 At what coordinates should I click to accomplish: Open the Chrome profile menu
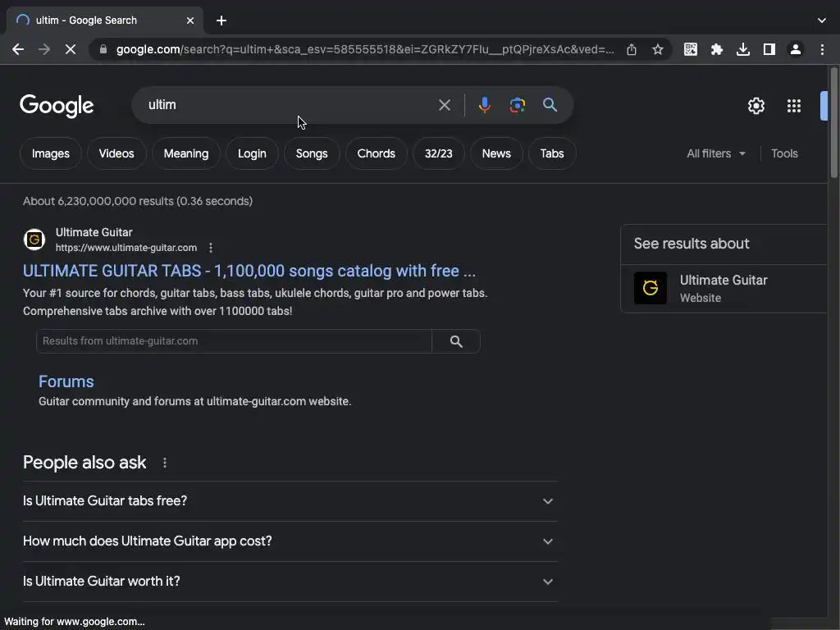coord(796,49)
